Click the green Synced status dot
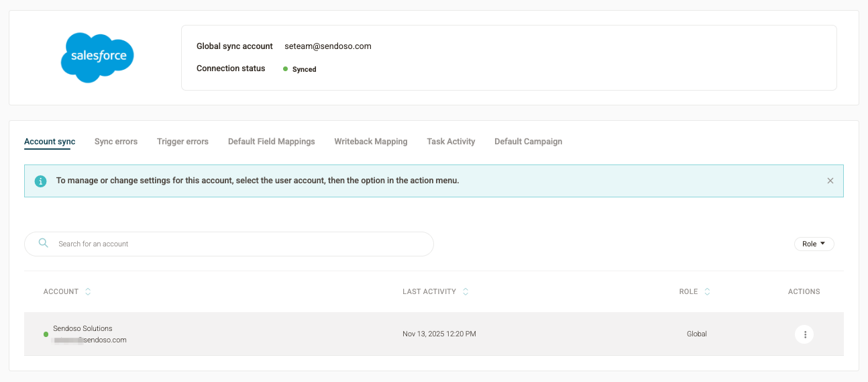868x382 pixels. click(285, 69)
